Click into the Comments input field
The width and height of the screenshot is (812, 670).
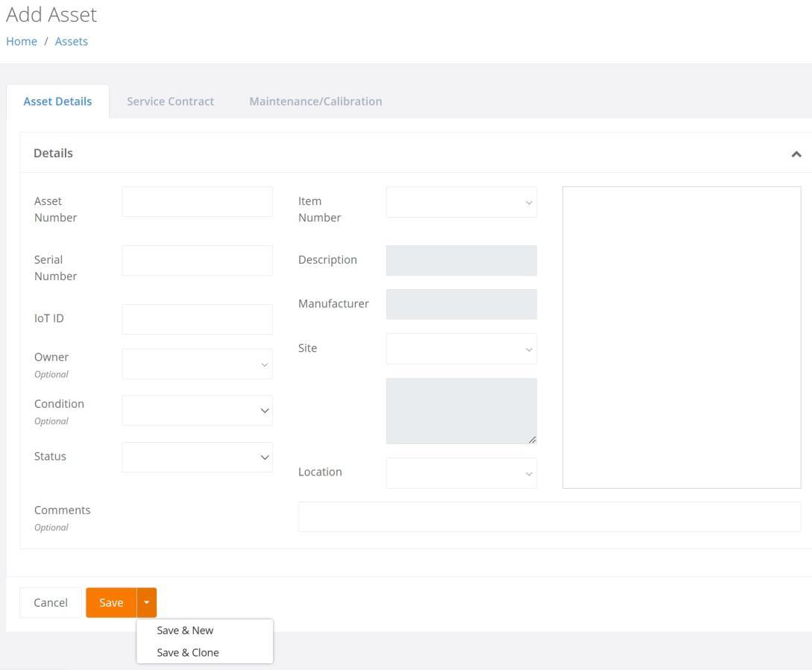[x=550, y=516]
